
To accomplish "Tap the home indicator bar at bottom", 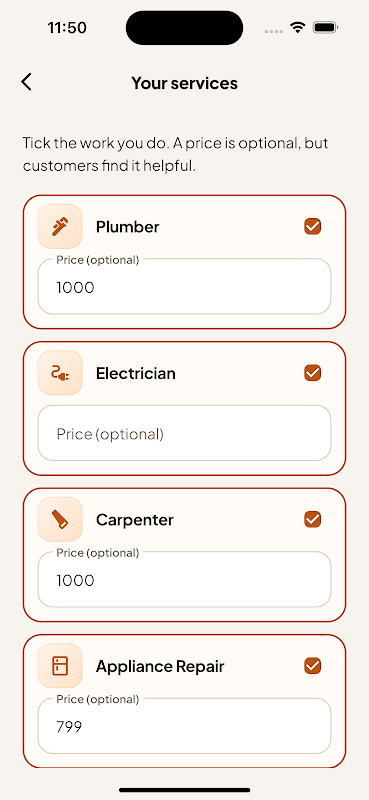I will 184,790.
